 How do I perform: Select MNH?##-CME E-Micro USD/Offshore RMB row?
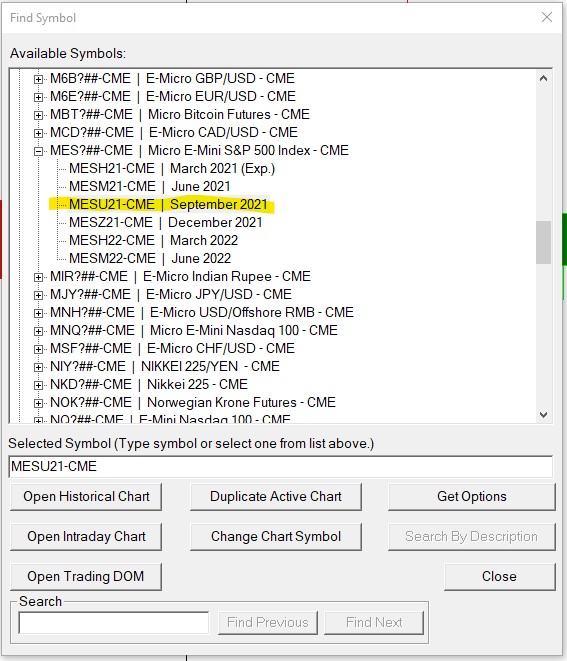[x=202, y=312]
